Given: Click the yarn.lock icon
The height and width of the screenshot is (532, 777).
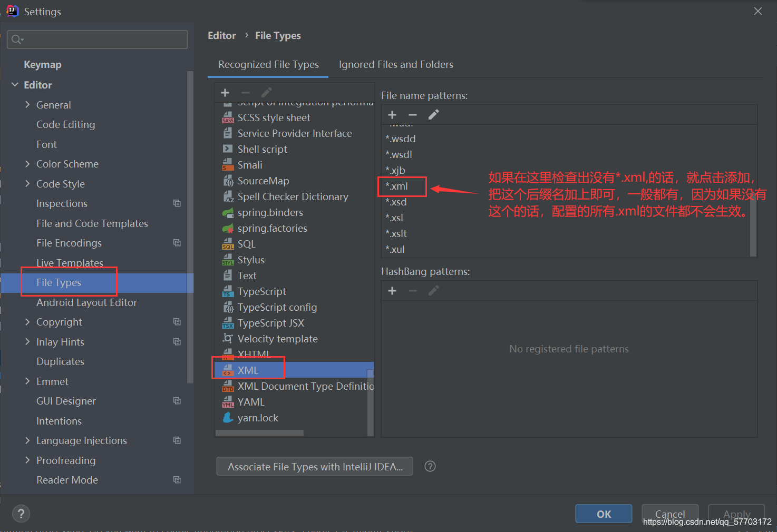Looking at the screenshot, I should click(228, 418).
